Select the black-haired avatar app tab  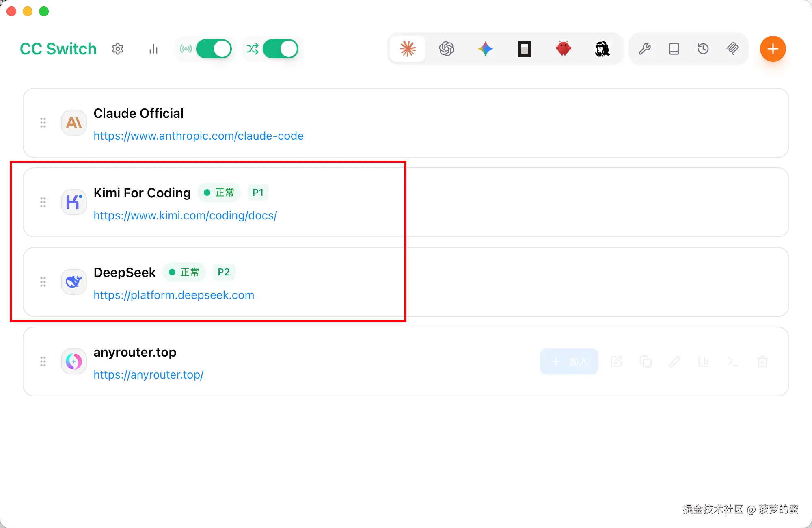click(x=603, y=49)
